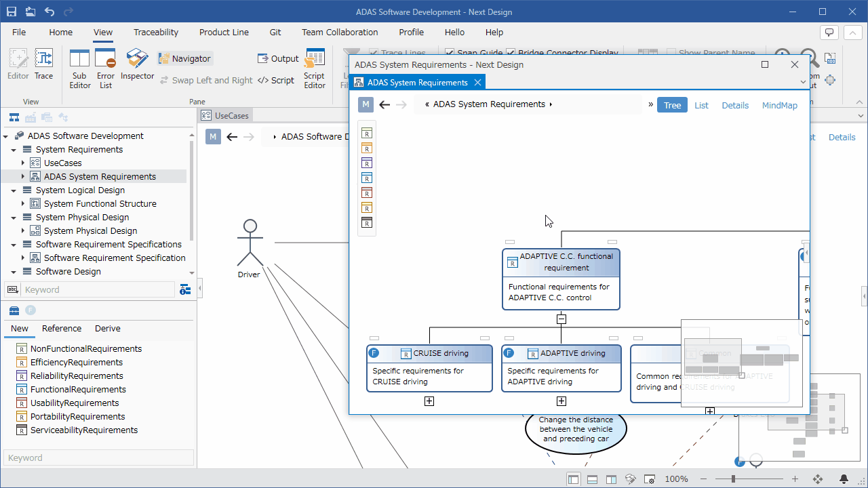Go back in ADAS System Requirements popup
The image size is (868, 488).
[x=384, y=104]
